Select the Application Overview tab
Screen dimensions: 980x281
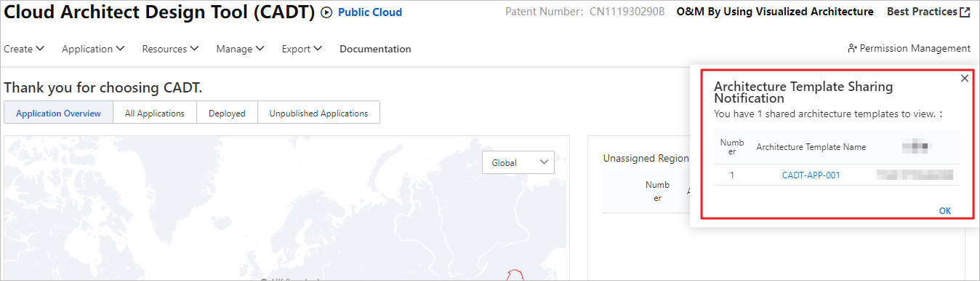(x=58, y=113)
